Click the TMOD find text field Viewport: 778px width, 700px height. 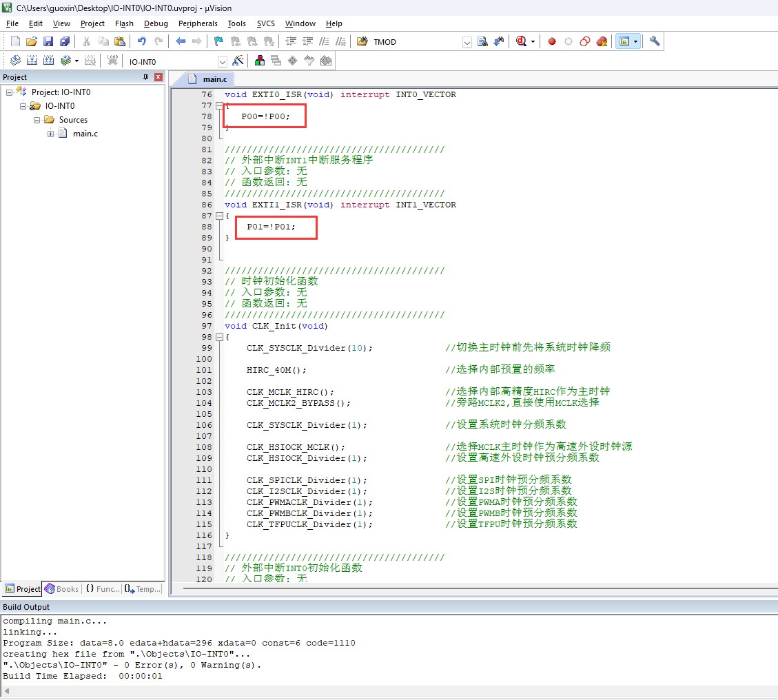(416, 42)
